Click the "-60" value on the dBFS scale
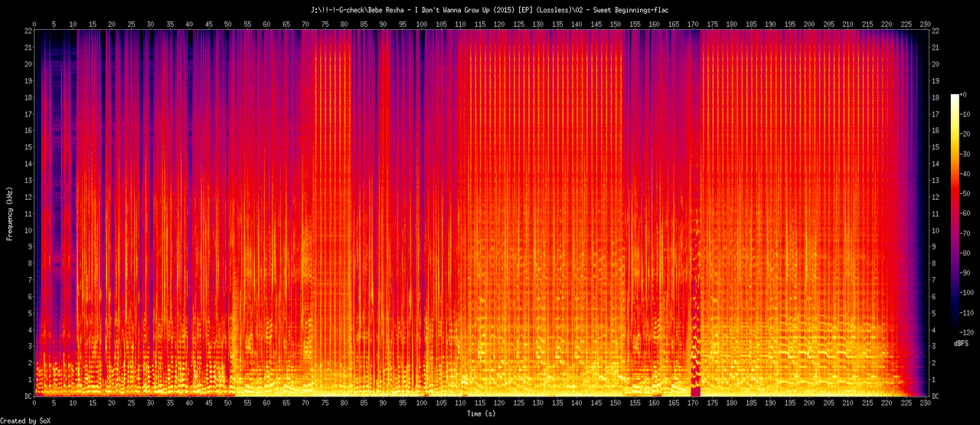The width and height of the screenshot is (980, 425). (x=966, y=214)
